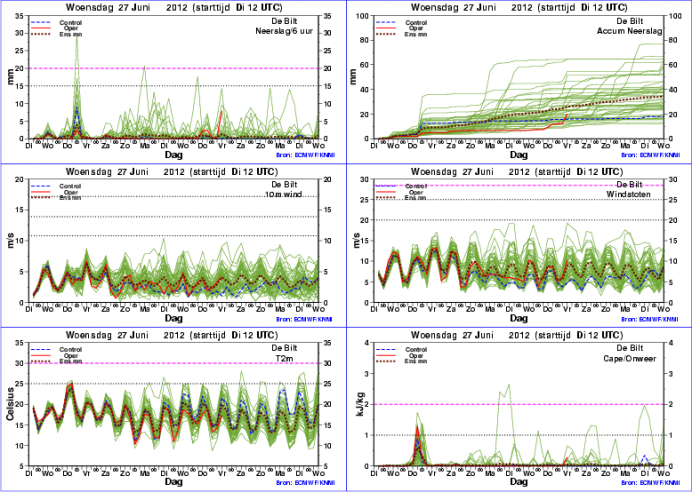Viewport: 692px width, 492px height.
Task: Select 'Oper' legend entry in 10m wind chart
Action: [x=71, y=192]
